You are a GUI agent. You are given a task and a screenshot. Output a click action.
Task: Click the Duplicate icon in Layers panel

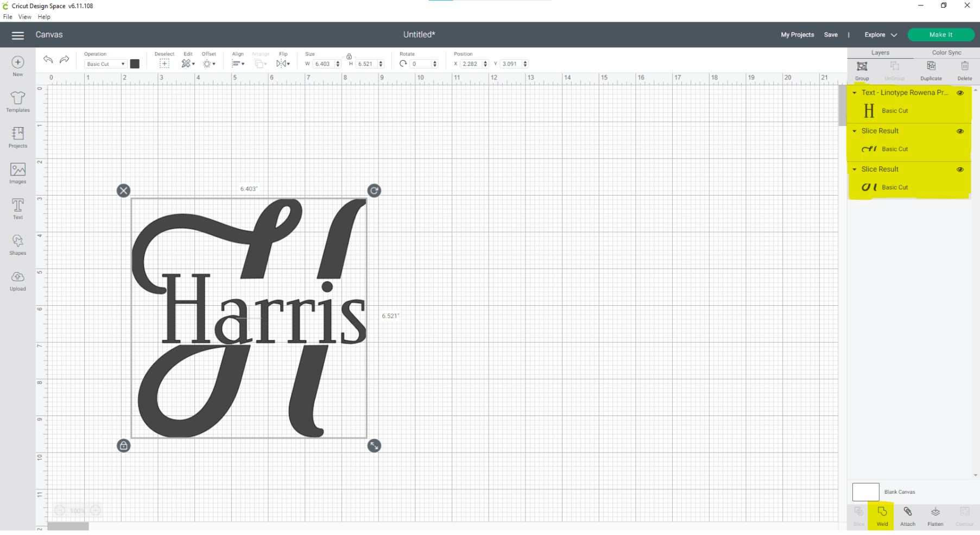point(931,70)
